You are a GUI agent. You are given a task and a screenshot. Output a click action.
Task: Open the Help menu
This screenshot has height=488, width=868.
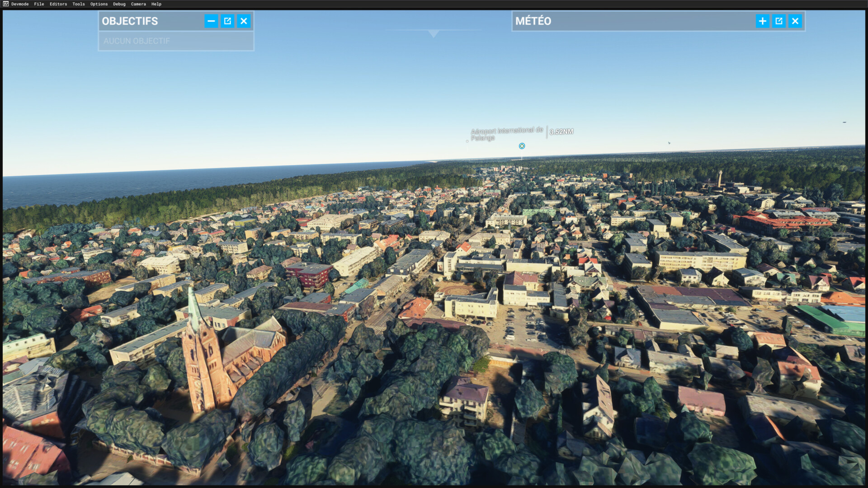point(156,4)
